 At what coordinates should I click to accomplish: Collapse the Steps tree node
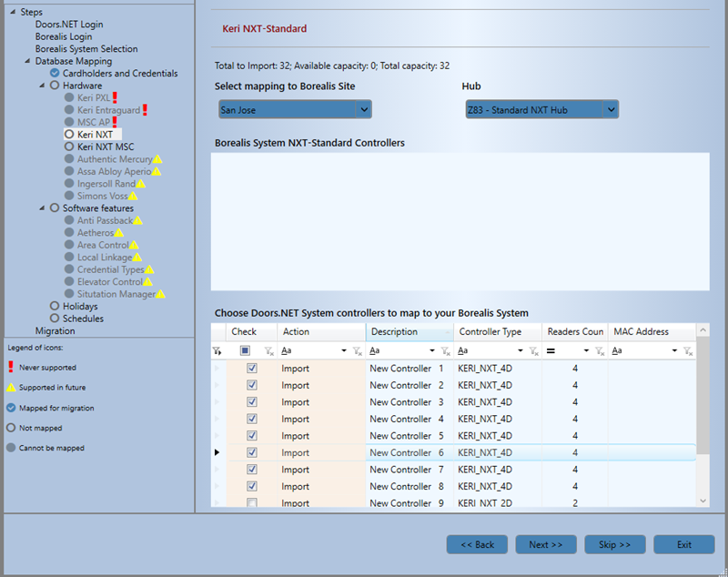13,12
